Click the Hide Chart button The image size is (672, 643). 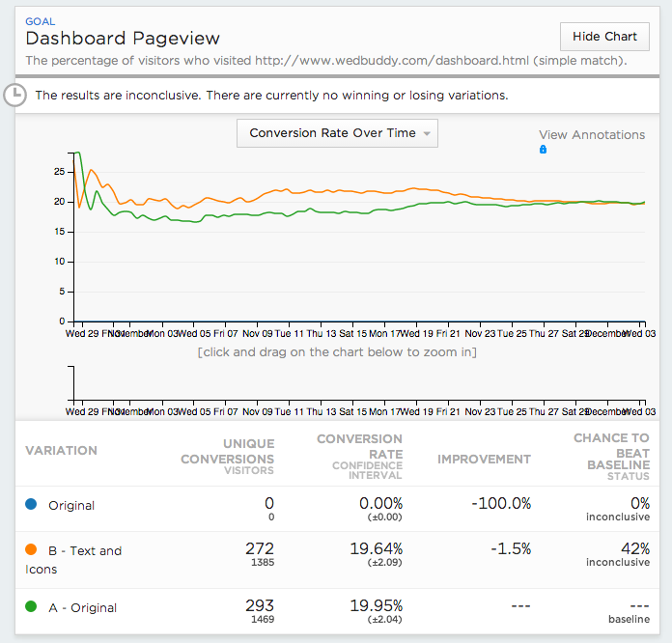604,37
